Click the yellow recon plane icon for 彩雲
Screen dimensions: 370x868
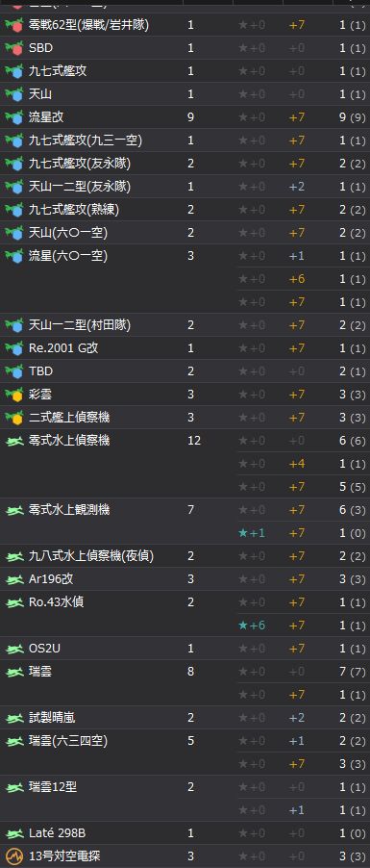[13, 395]
